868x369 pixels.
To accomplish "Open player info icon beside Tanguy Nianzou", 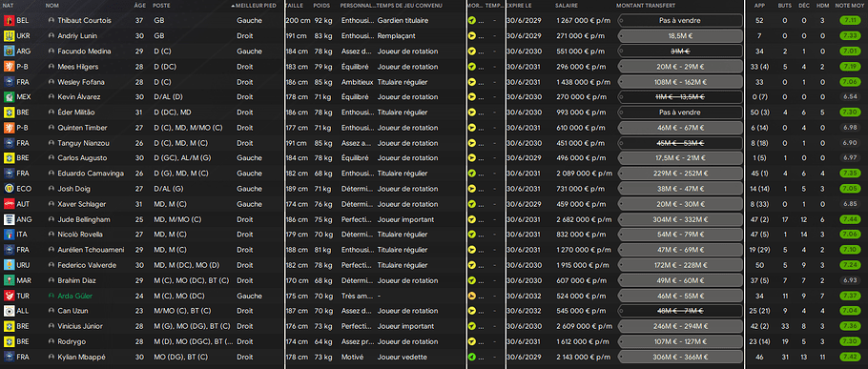I will click(x=52, y=143).
